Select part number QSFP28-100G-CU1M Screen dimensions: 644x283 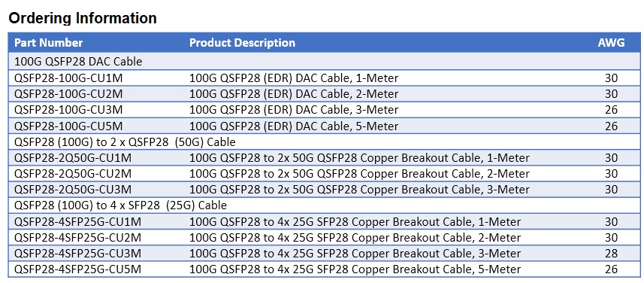pos(68,78)
